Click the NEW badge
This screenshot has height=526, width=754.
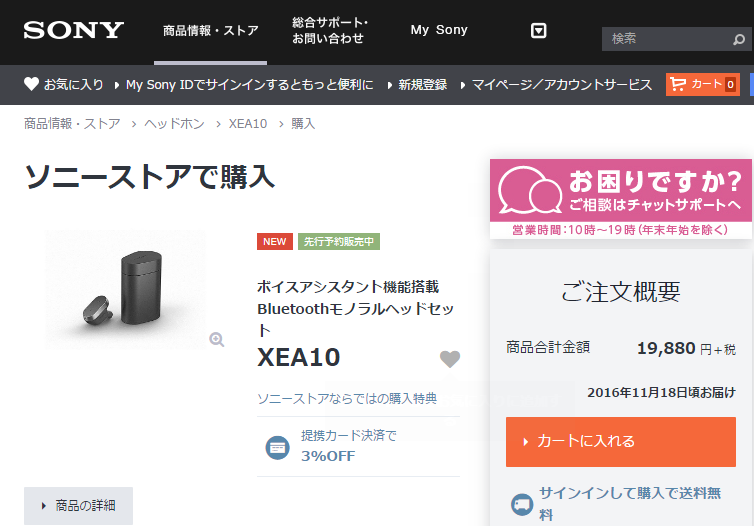click(275, 241)
